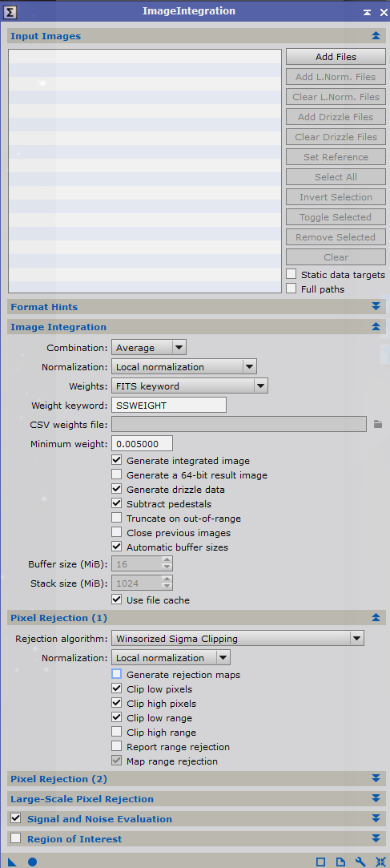Open the Weights dropdown showing FITS keyword
The image size is (390, 868).
pyautogui.click(x=190, y=386)
